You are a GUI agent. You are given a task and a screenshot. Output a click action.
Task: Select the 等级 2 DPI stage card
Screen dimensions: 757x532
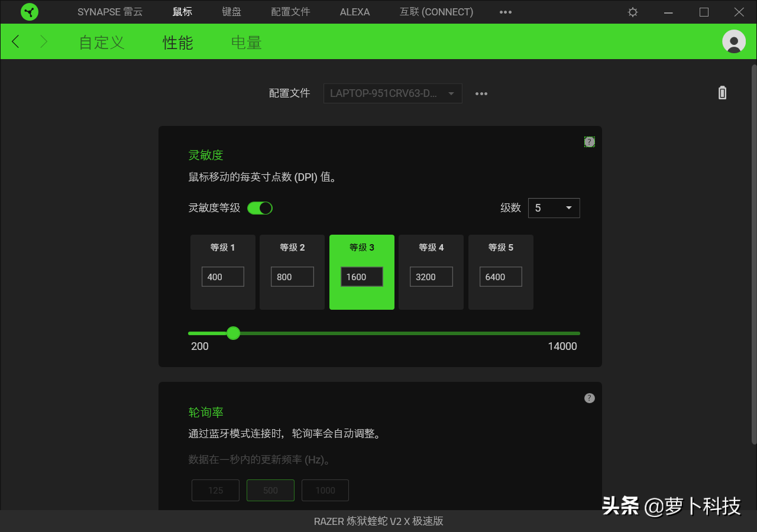tap(292, 272)
